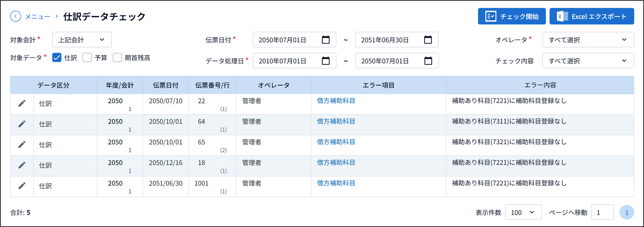
Task: Click the エラー内容 column header
Action: click(x=540, y=85)
